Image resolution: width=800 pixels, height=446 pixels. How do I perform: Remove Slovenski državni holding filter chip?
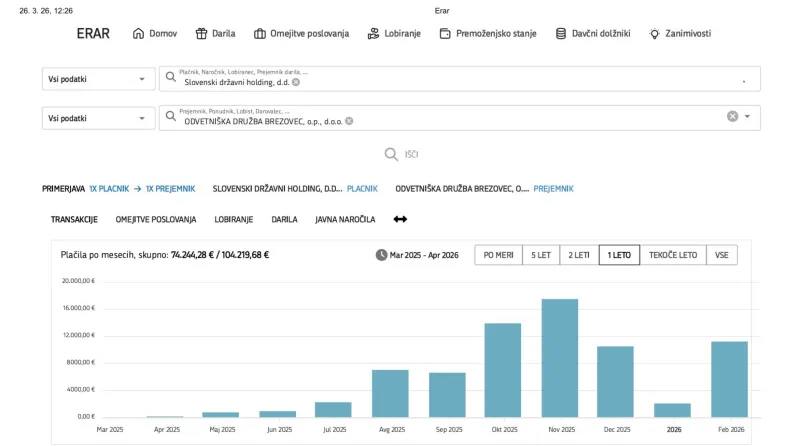[296, 82]
